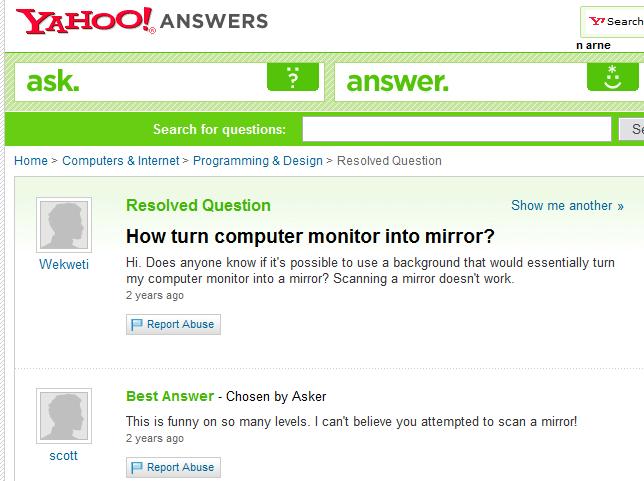Click the Search for questions field
The image size is (644, 481).
coord(456,130)
